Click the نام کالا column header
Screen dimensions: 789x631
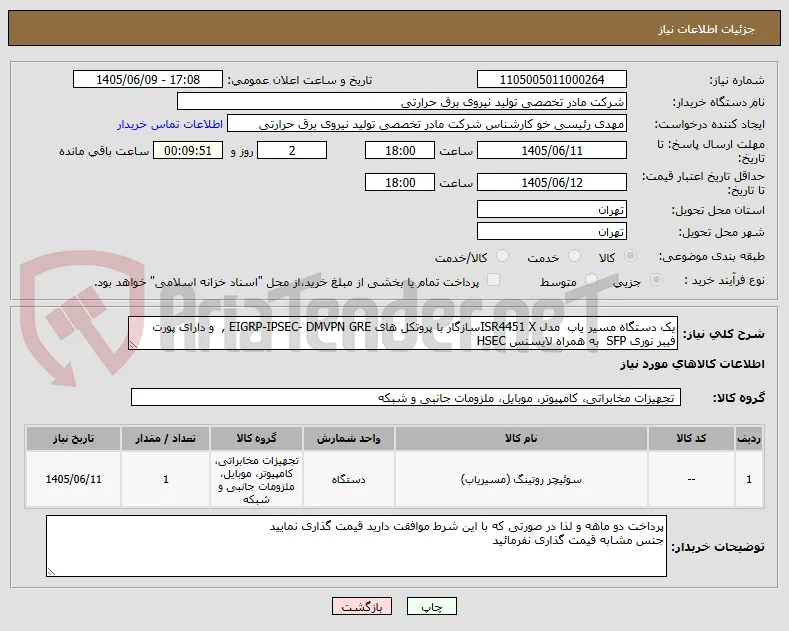[x=521, y=438]
